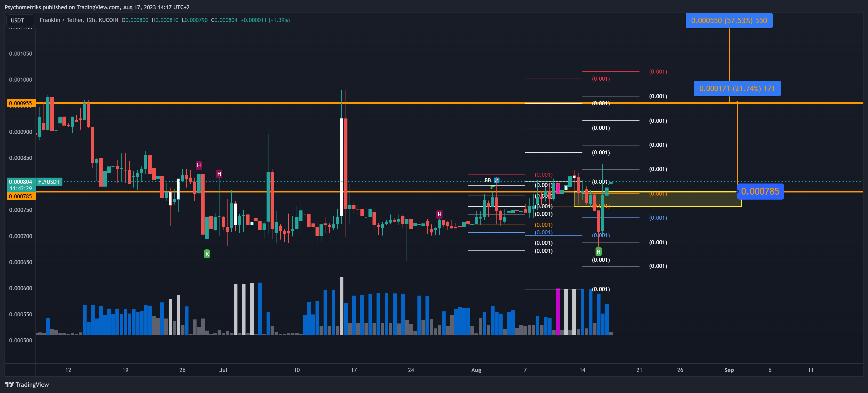
Task: Click the Franklin / Tether, 12h, KUCOIN title
Action: pos(79,20)
